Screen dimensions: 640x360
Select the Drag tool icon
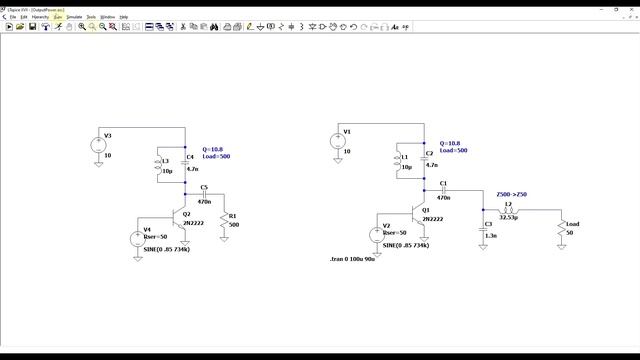click(x=343, y=27)
